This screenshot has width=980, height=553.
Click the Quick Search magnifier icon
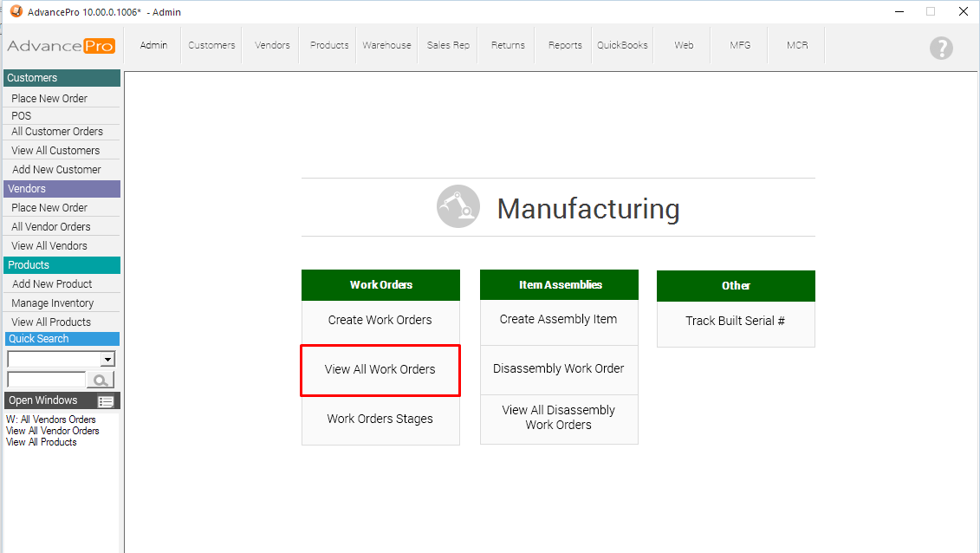pos(101,380)
